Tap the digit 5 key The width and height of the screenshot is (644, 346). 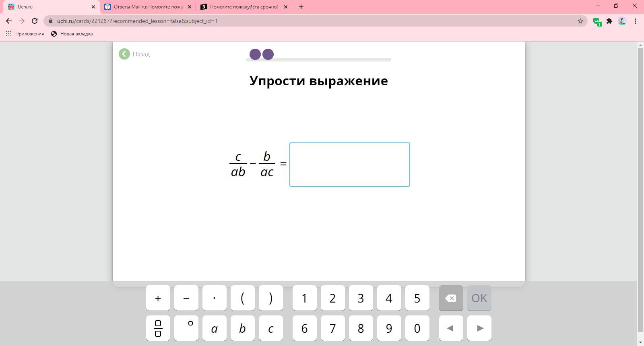pyautogui.click(x=417, y=298)
